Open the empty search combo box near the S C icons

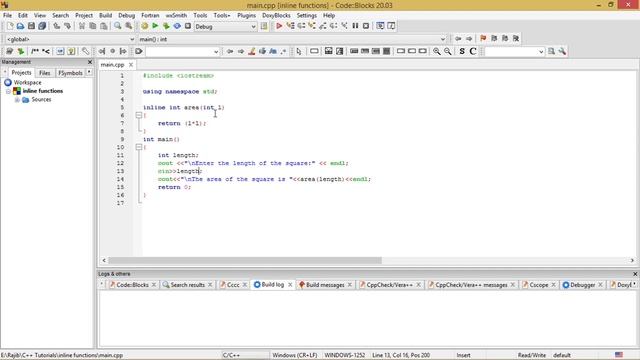pyautogui.click(x=514, y=52)
